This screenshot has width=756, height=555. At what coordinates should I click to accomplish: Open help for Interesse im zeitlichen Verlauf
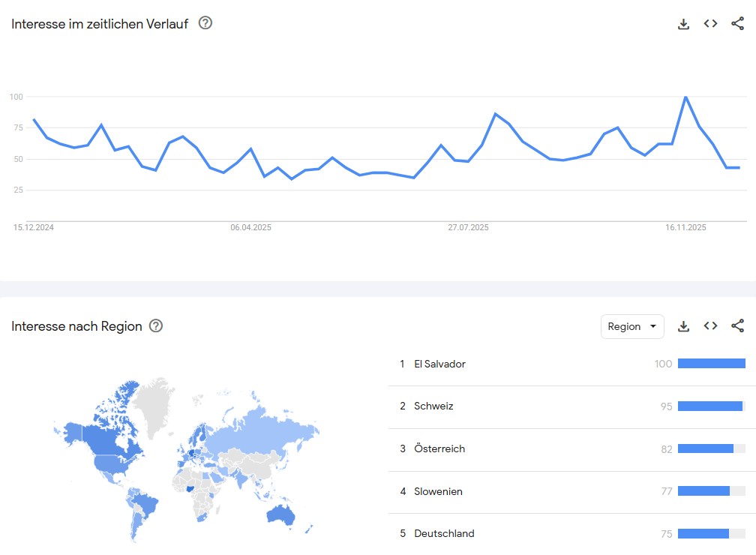[205, 23]
